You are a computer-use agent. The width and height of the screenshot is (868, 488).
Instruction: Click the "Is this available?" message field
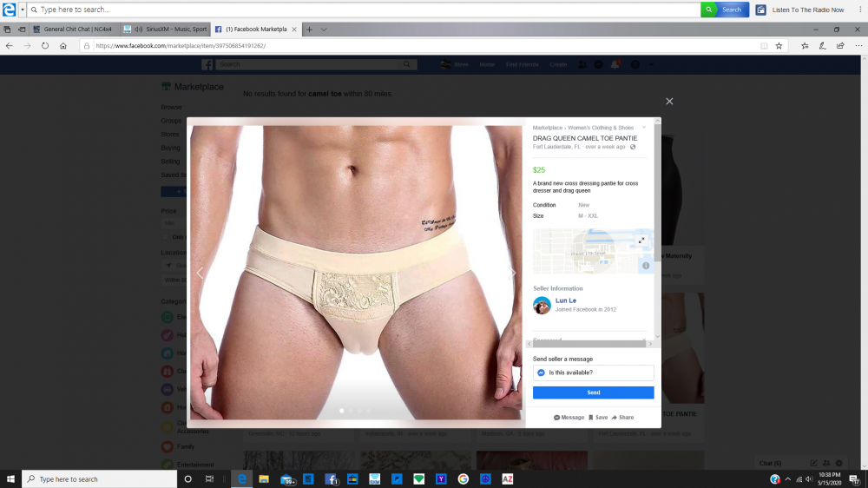click(593, 373)
